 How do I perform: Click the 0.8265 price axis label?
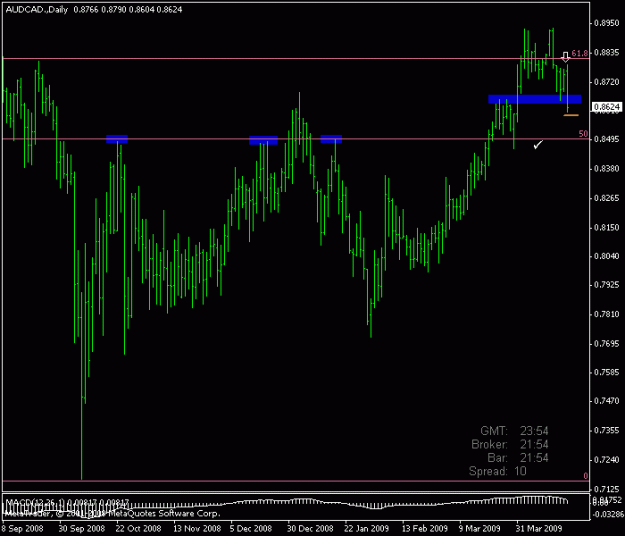coord(607,198)
